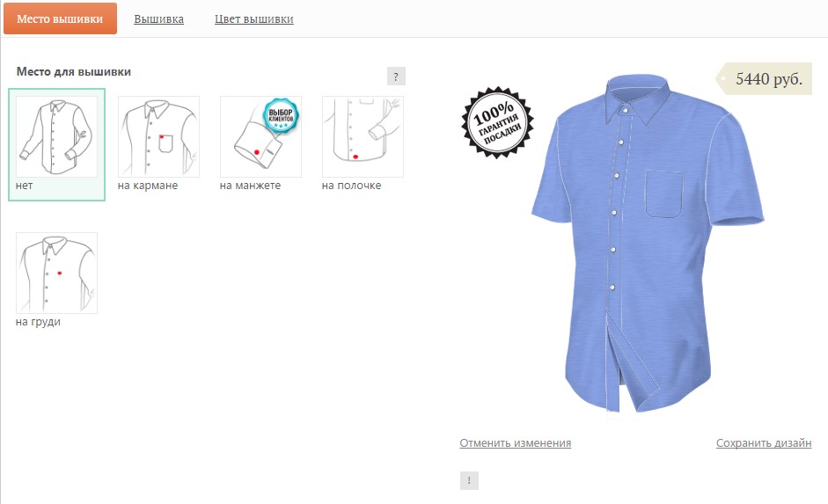The image size is (828, 504).
Task: Click the 5440 руб. price tag
Action: (x=764, y=78)
